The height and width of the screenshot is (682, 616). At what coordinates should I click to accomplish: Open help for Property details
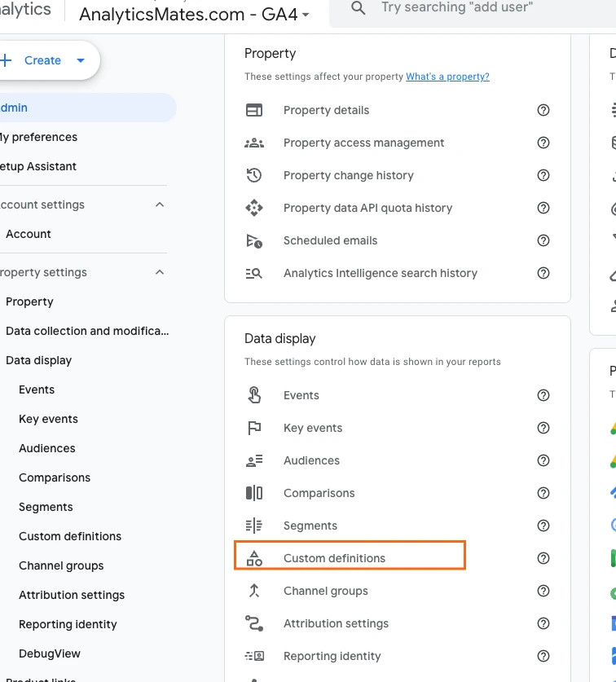pyautogui.click(x=543, y=110)
